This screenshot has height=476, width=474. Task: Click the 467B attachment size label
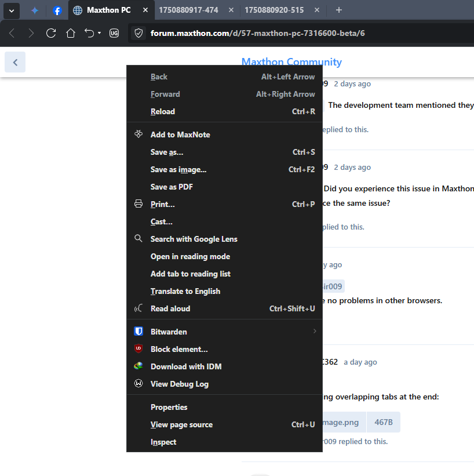[384, 422]
